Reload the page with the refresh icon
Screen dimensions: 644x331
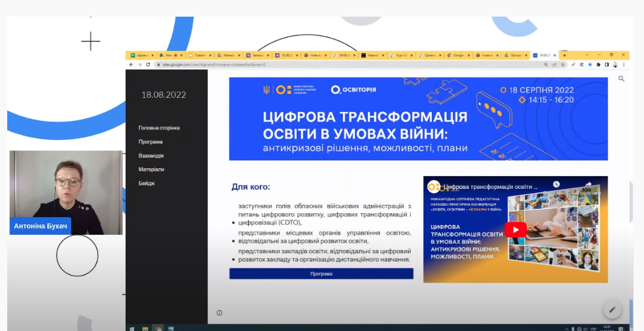click(148, 64)
